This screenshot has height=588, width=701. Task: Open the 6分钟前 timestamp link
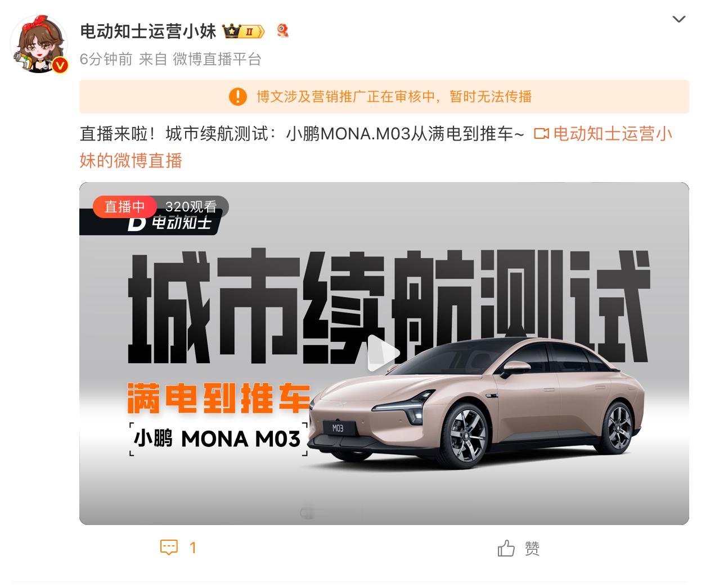106,59
